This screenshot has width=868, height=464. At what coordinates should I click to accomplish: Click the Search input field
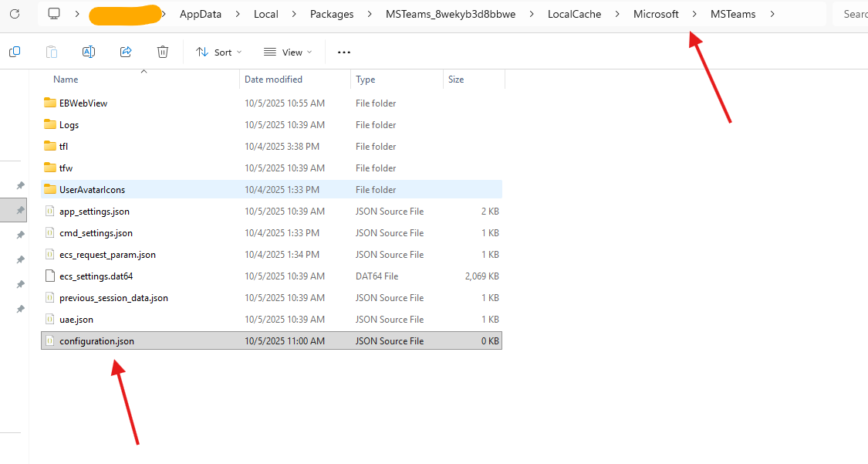(853, 14)
